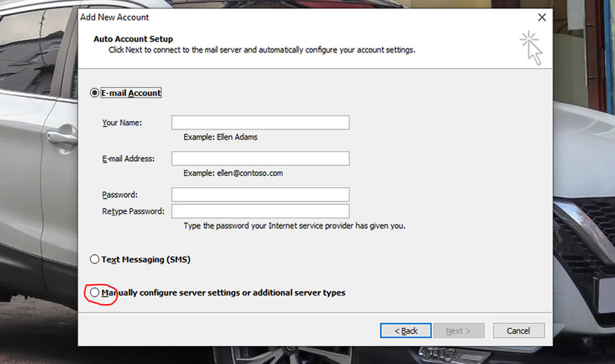Close the Add New Account window
Image resolution: width=615 pixels, height=364 pixels.
[541, 17]
